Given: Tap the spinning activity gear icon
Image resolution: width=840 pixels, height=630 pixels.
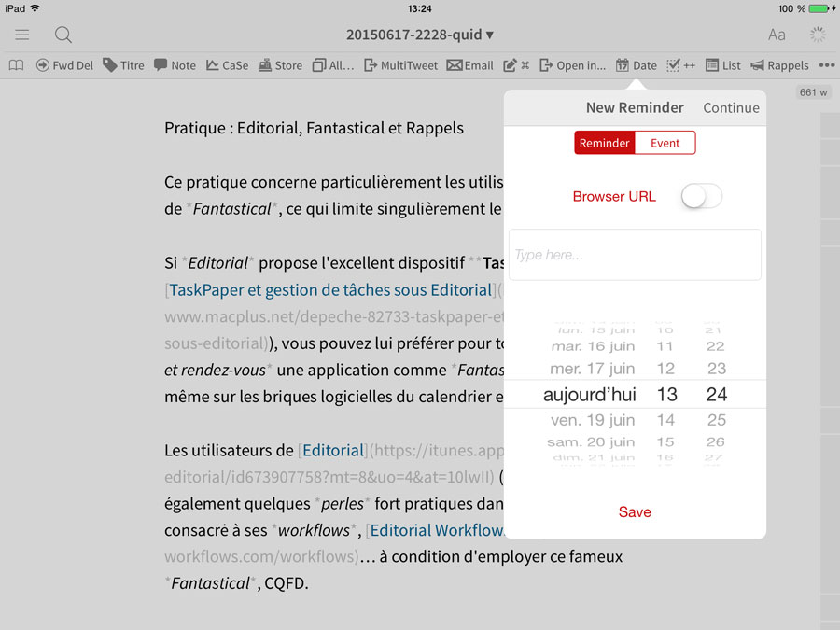Looking at the screenshot, I should 818,35.
